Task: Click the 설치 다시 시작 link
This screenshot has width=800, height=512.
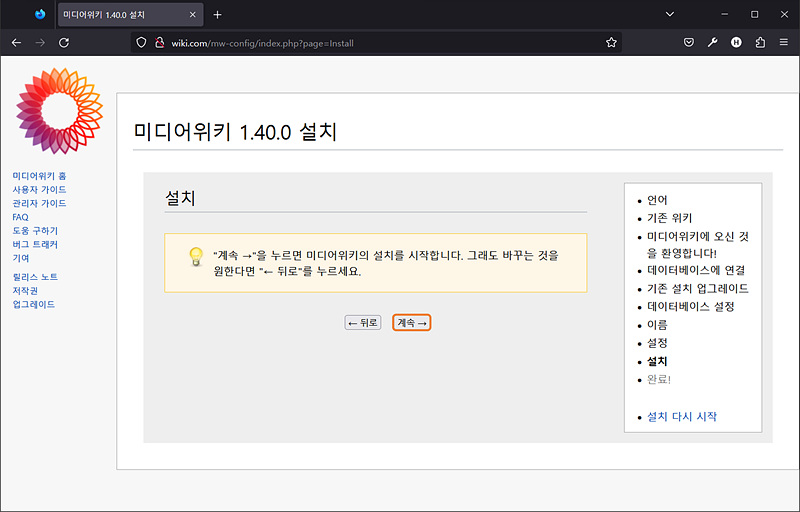Action: tap(682, 417)
